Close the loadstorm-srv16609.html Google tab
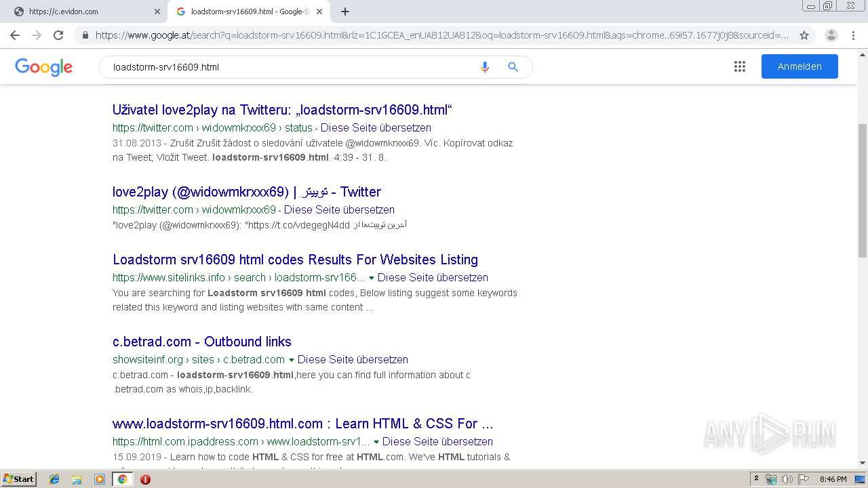 [x=319, y=12]
